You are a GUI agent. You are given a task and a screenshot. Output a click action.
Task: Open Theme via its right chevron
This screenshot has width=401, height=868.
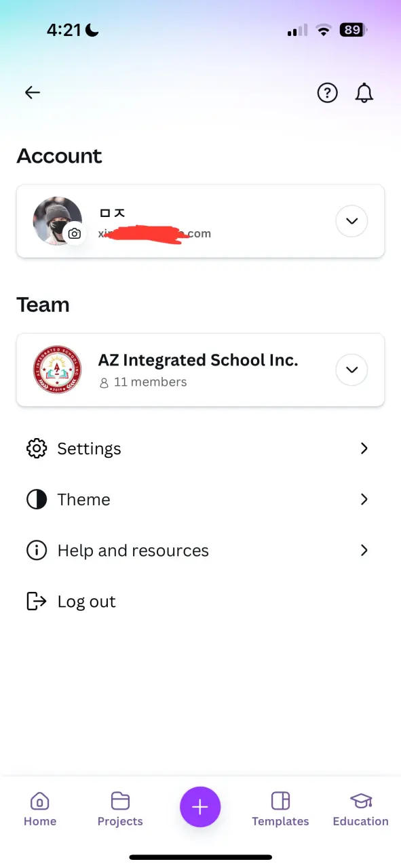click(x=364, y=499)
